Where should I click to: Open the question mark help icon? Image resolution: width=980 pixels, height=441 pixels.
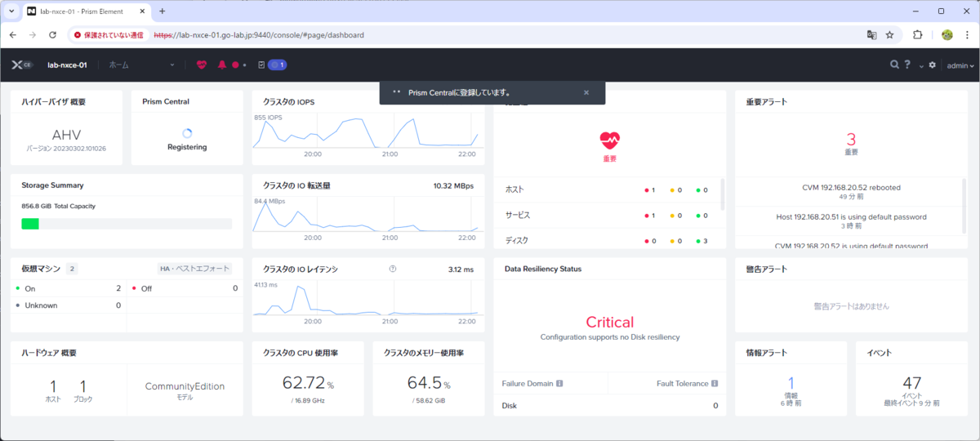pos(907,65)
